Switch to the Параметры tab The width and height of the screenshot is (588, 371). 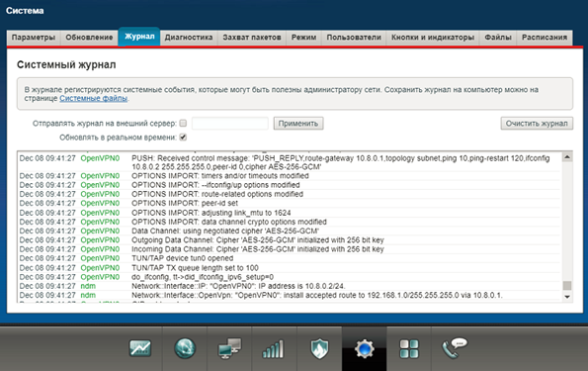pyautogui.click(x=34, y=38)
